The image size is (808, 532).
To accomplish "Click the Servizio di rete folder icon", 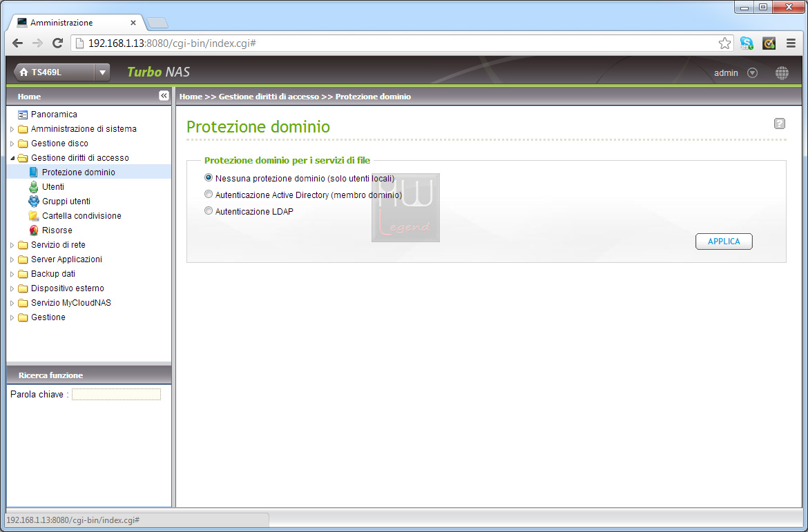I will [23, 245].
